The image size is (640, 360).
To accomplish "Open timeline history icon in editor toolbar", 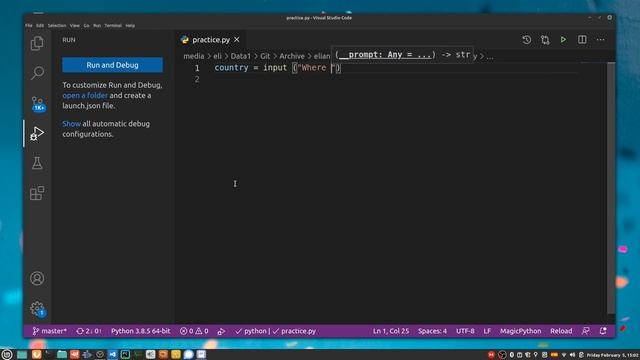I will [527, 40].
